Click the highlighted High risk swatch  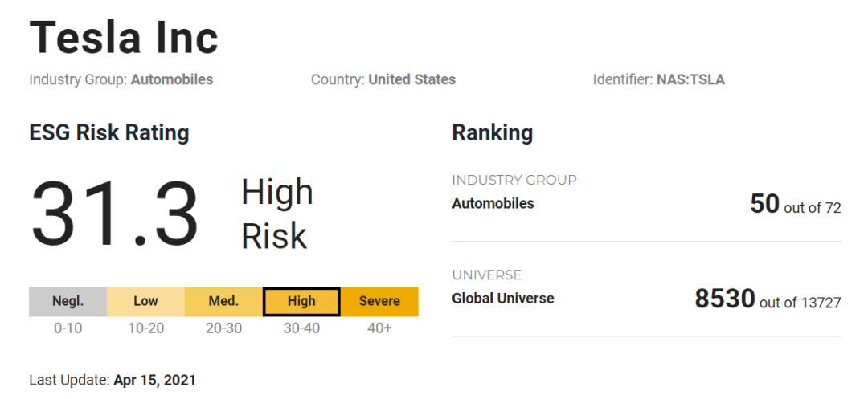[x=301, y=301]
